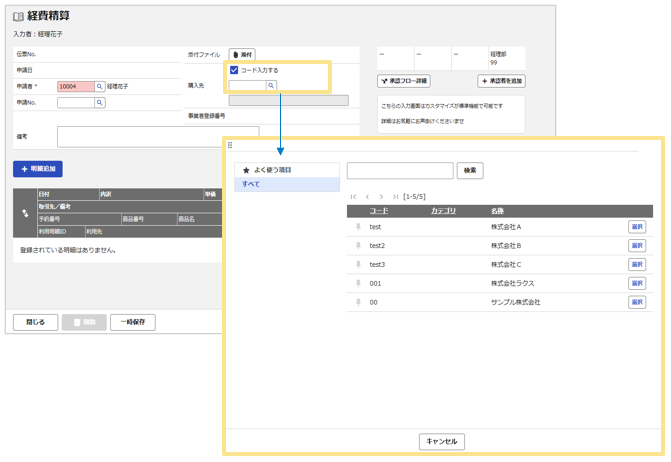Go to previous page of results
Viewport: 671px width, 462px height.
coord(367,197)
